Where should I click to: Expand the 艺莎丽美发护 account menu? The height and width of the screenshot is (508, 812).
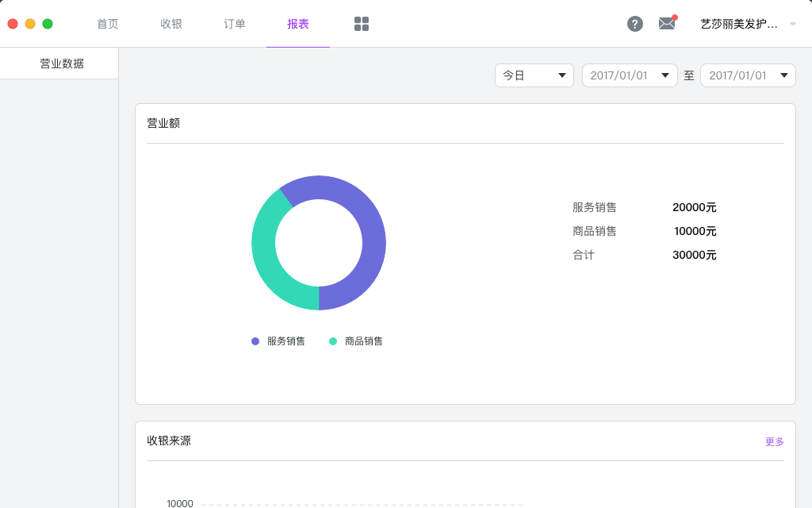(748, 24)
